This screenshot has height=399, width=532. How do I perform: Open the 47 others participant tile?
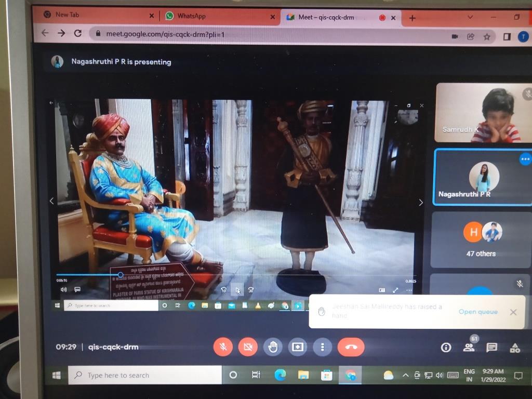click(x=481, y=240)
